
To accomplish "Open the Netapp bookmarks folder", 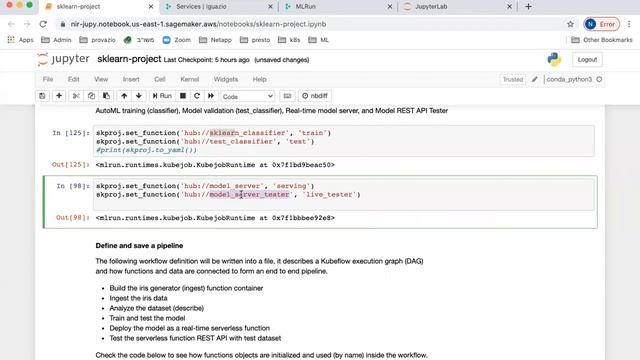I will tap(215, 40).
